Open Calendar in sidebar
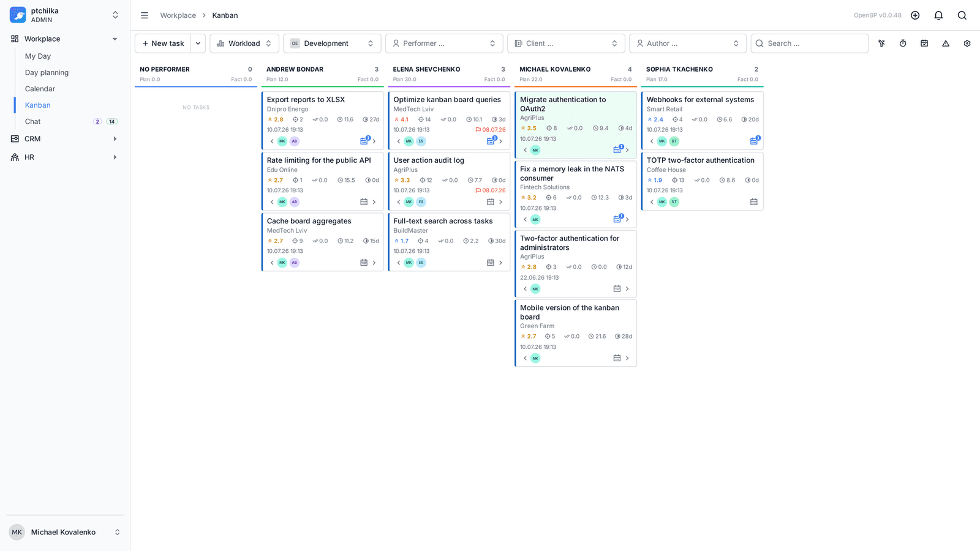This screenshot has width=980, height=551. point(40,89)
